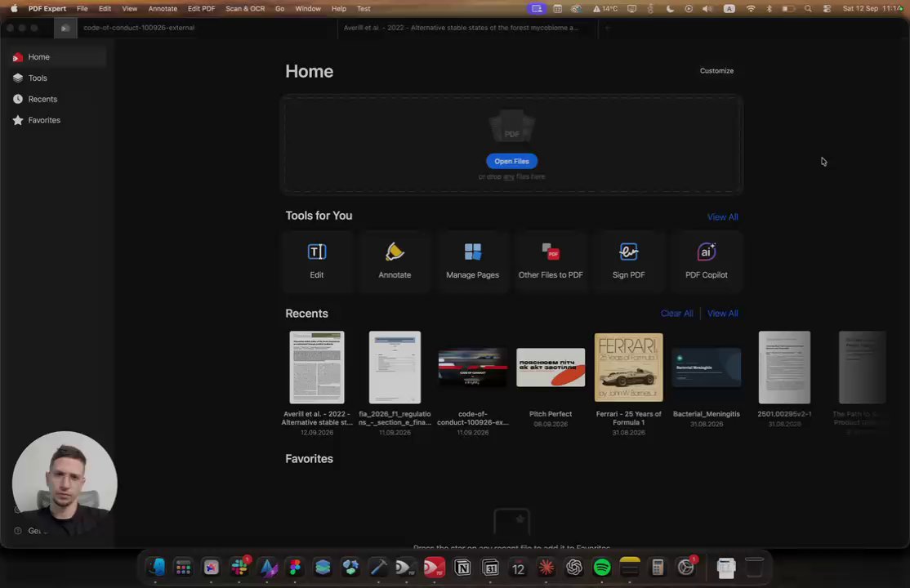The height and width of the screenshot is (588, 910).
Task: Launch Other Files to PDF converter
Action: tap(551, 261)
